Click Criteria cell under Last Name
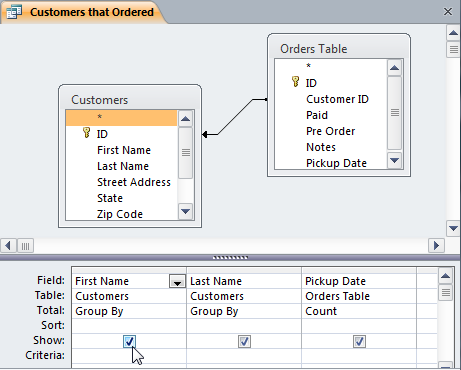 coord(244,356)
